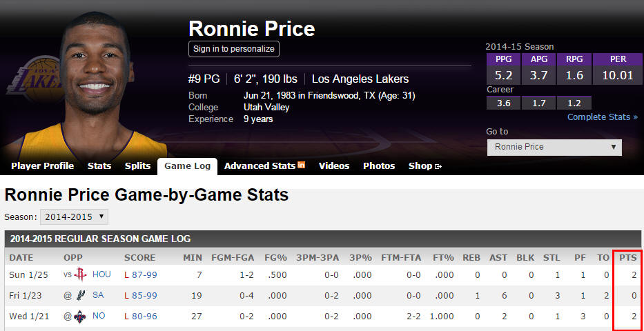Click the external link icon beside Shop
644x331 pixels.
pyautogui.click(x=438, y=166)
